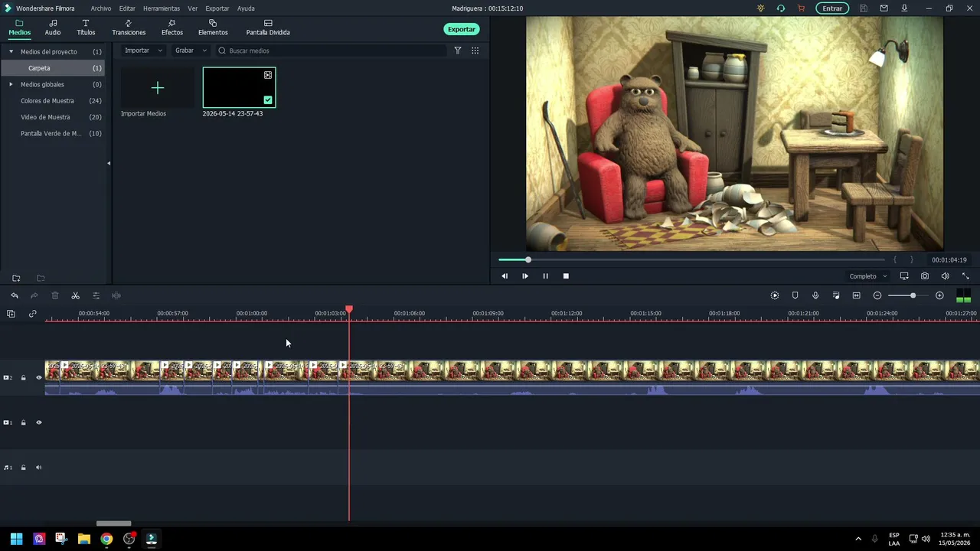Expand the Medios globales tree item
The image size is (980, 551).
[11, 84]
